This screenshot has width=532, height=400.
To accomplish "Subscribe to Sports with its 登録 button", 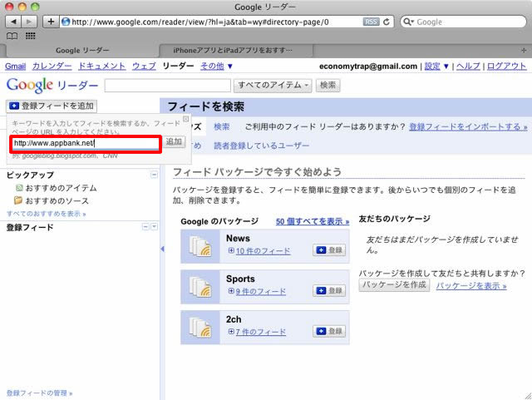I will tap(329, 290).
